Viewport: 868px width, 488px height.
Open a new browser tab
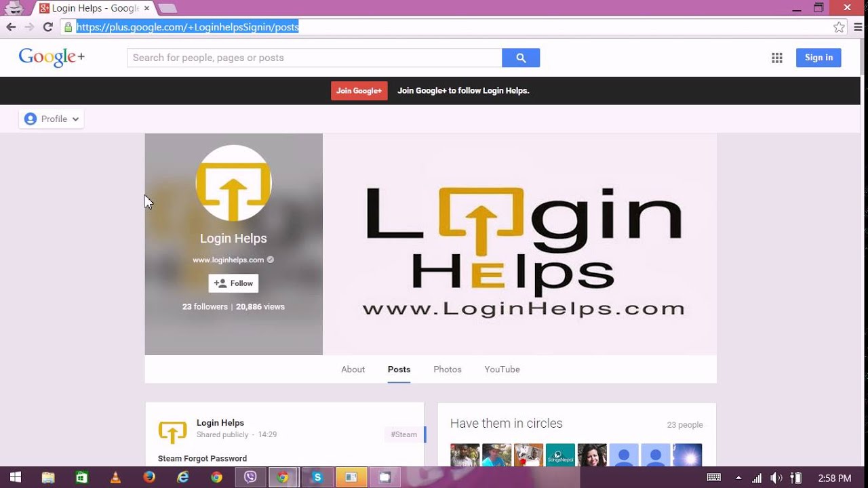pos(167,8)
